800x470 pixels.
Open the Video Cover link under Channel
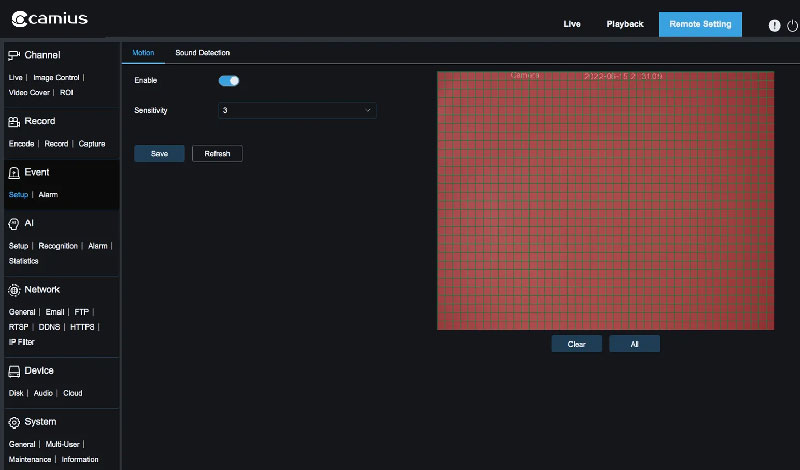(29, 92)
